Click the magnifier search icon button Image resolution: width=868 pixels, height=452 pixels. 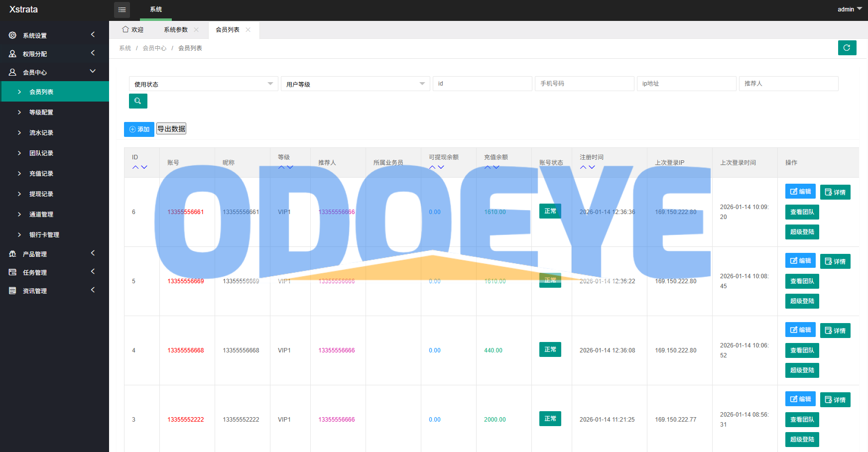(138, 101)
